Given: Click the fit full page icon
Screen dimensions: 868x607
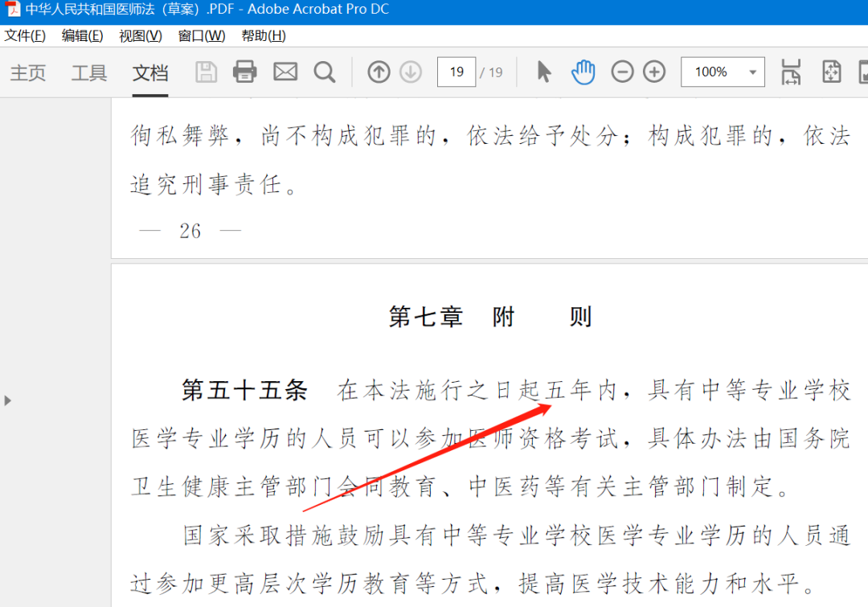Looking at the screenshot, I should coord(832,72).
